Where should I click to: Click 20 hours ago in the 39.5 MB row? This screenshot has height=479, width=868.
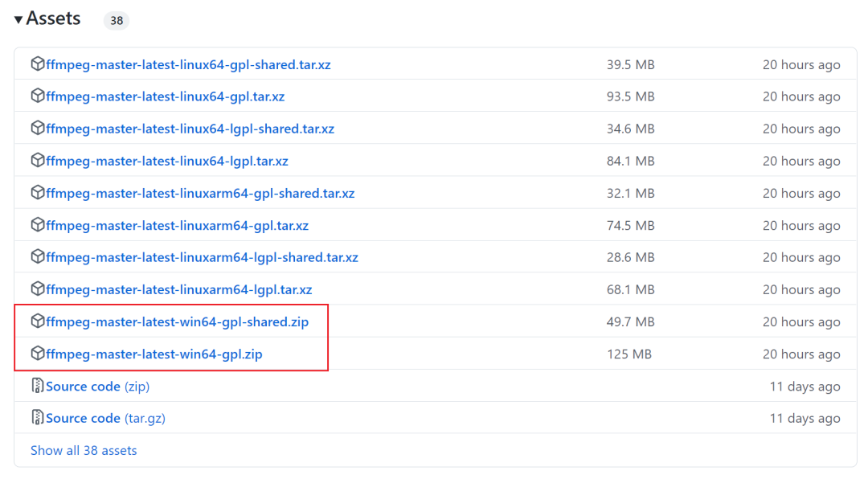point(801,65)
